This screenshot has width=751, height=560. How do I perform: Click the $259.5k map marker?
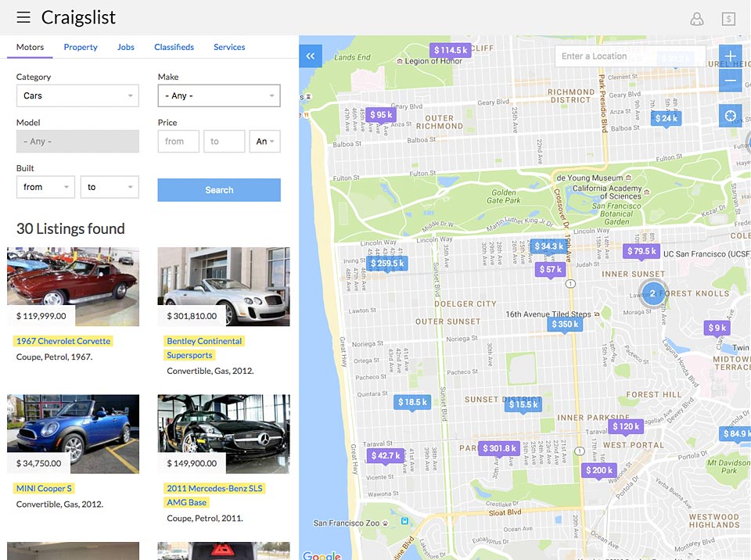[387, 264]
